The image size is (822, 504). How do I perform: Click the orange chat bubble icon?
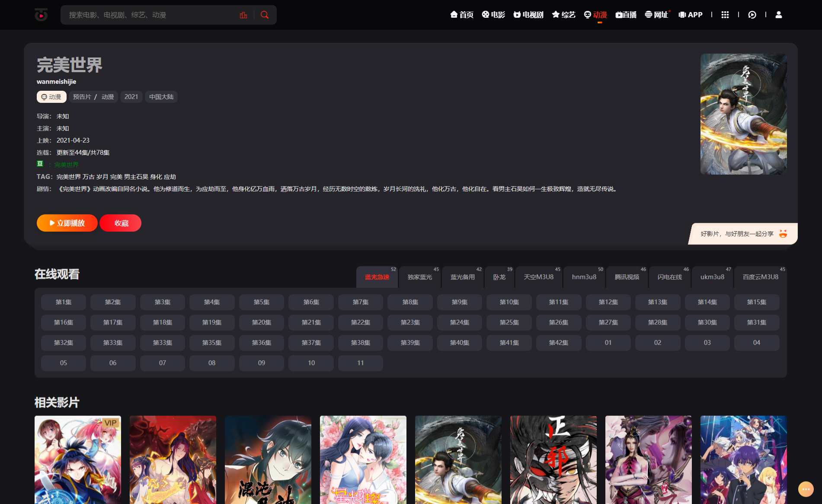[x=806, y=489]
